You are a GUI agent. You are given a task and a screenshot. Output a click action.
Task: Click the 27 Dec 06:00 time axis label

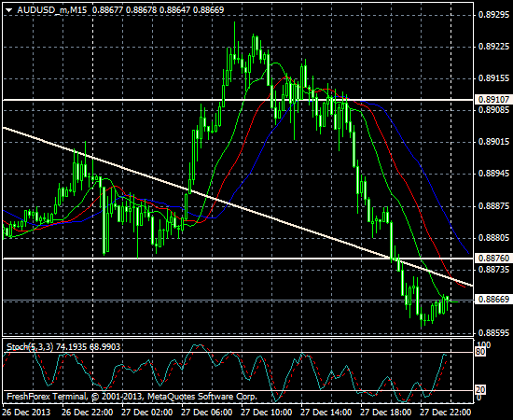tap(207, 412)
